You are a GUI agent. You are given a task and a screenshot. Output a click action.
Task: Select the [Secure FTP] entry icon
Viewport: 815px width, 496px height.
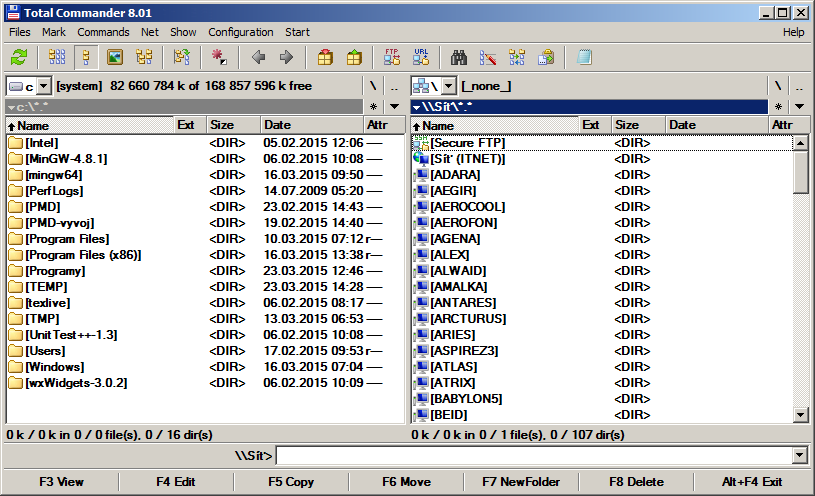coord(420,142)
